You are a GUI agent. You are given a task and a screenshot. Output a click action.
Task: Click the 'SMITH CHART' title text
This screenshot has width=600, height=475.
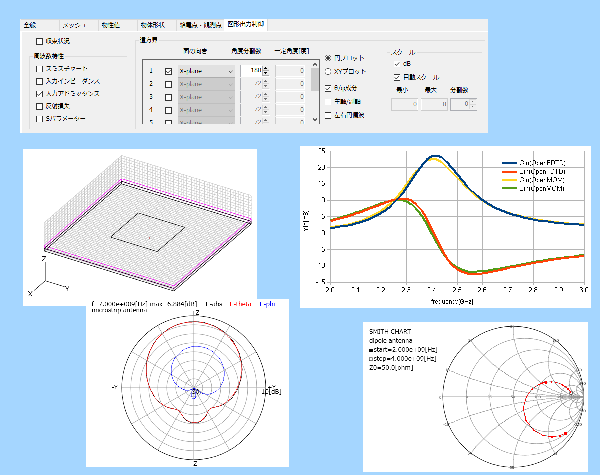[x=390, y=331]
